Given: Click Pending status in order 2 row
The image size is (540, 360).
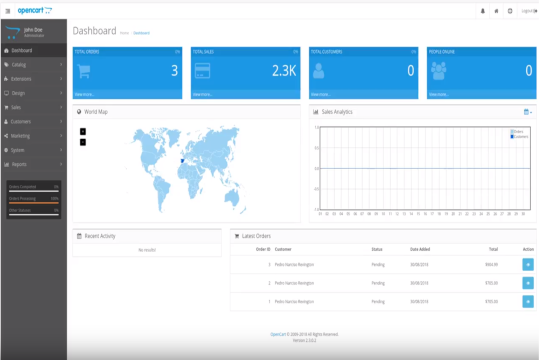Looking at the screenshot, I should point(378,283).
